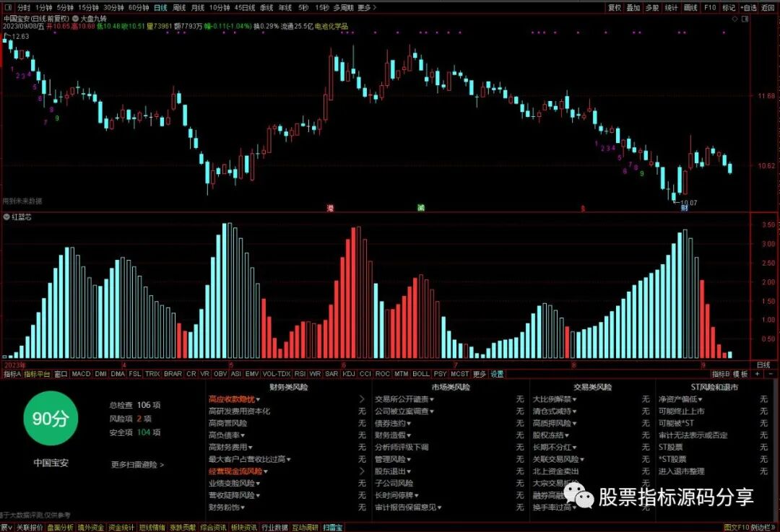Click the 模板 template button
This screenshot has height=532, width=780.
coord(740,374)
